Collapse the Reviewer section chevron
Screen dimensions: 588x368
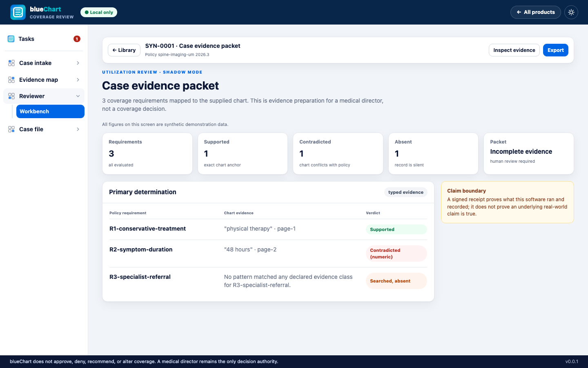78,96
